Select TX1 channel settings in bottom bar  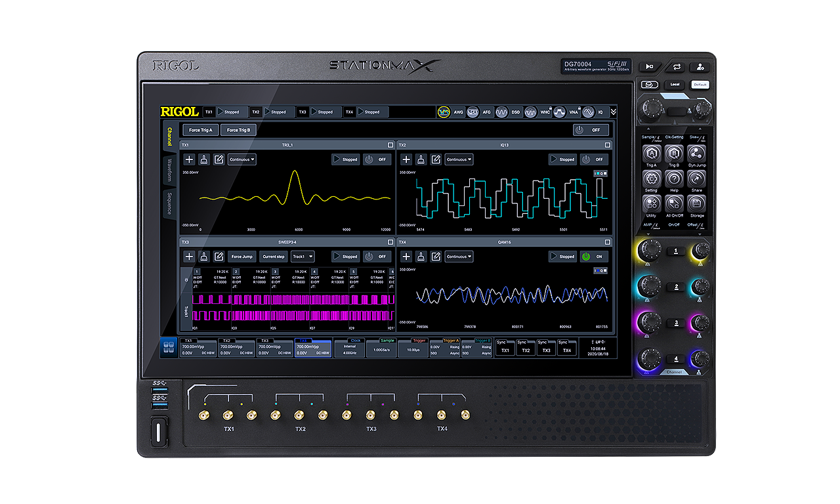pos(198,348)
